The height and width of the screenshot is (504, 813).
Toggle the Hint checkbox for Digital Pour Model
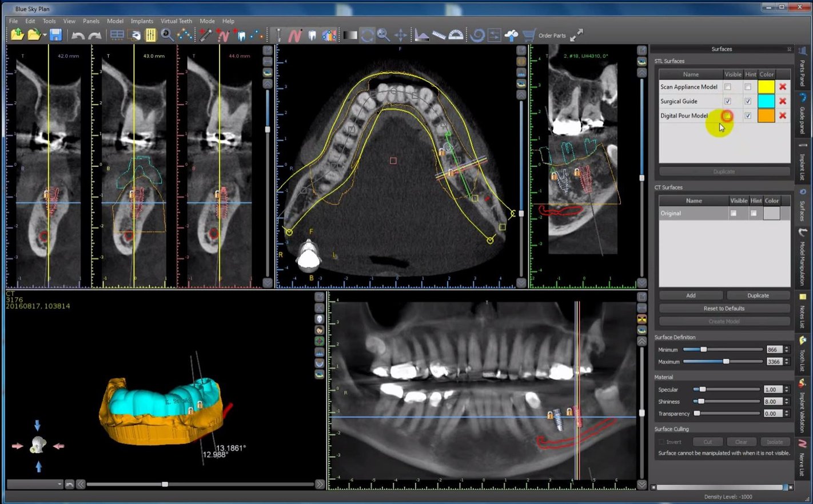pos(748,115)
